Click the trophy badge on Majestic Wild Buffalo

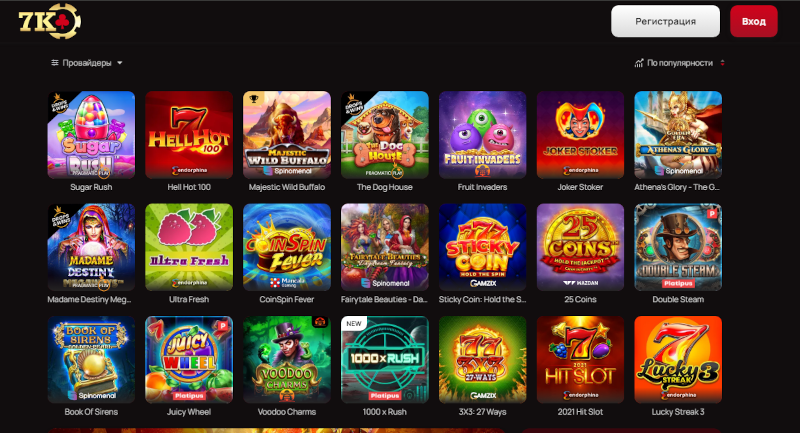click(254, 99)
